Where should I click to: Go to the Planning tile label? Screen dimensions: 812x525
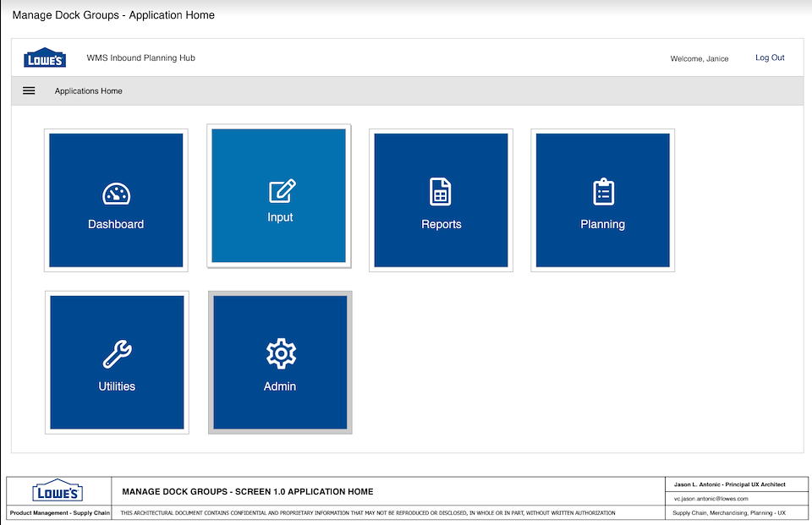click(x=603, y=224)
